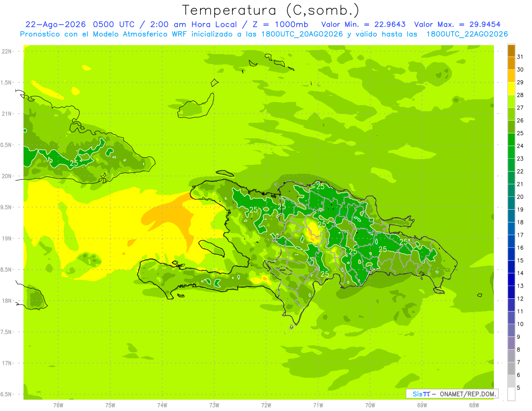Click the "74W" longitude axis label
The height and width of the screenshot is (411, 532).
(x=162, y=405)
